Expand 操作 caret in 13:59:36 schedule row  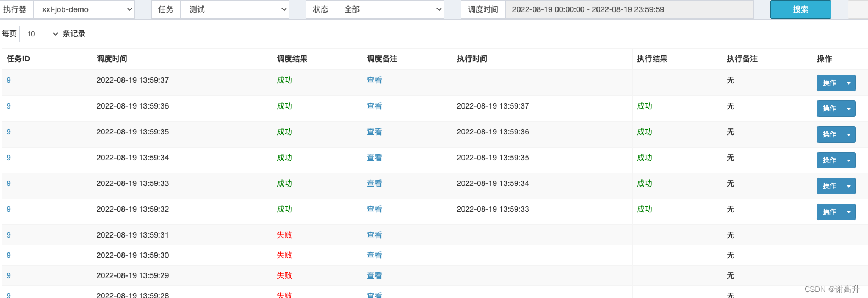[x=849, y=109]
